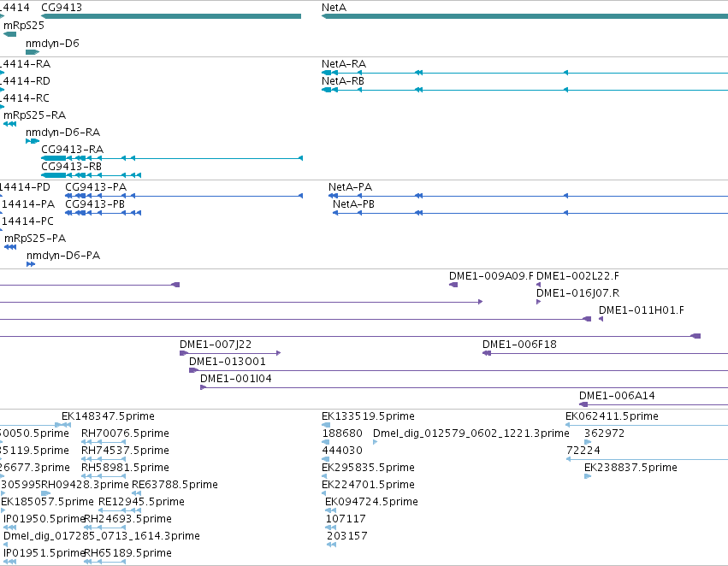Select RH74537.5prime EST
The image size is (728, 566).
pos(103,459)
